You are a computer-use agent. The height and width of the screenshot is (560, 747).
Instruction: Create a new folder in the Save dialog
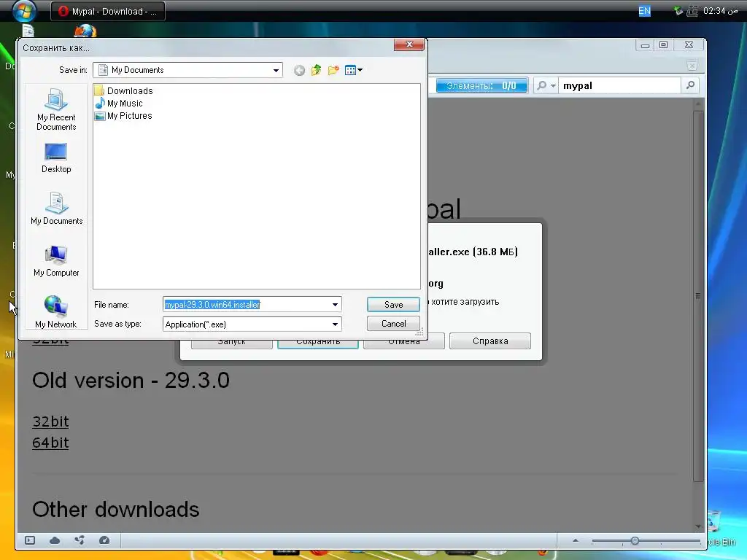(333, 71)
